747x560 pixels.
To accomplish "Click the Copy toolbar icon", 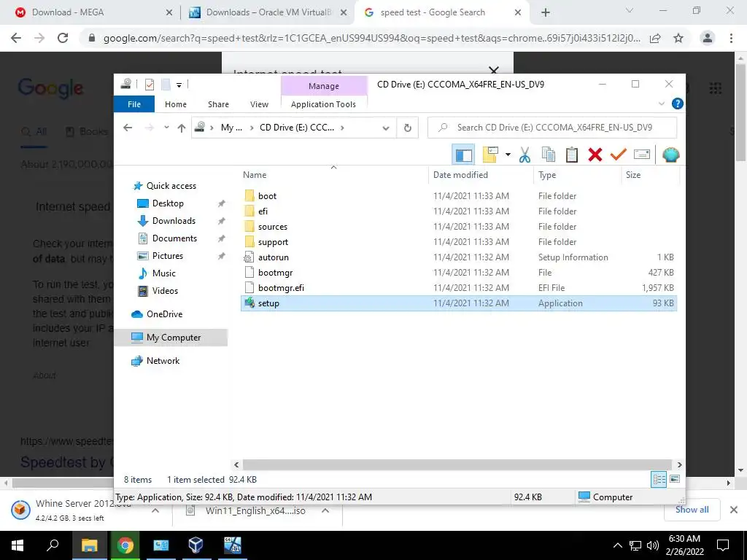I will (549, 155).
